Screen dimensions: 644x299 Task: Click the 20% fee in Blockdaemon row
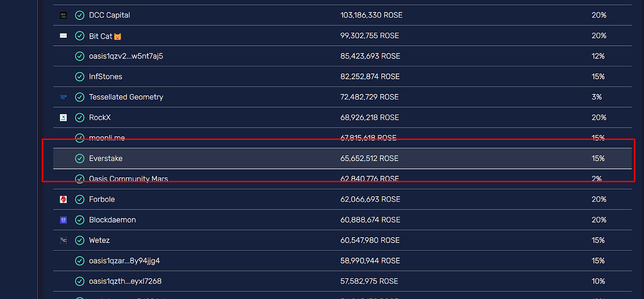pyautogui.click(x=599, y=220)
